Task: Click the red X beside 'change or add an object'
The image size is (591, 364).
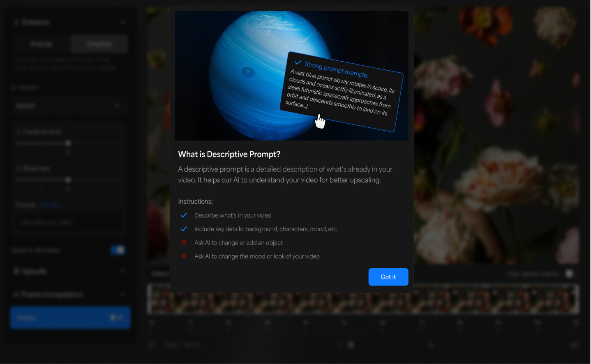Action: point(184,242)
